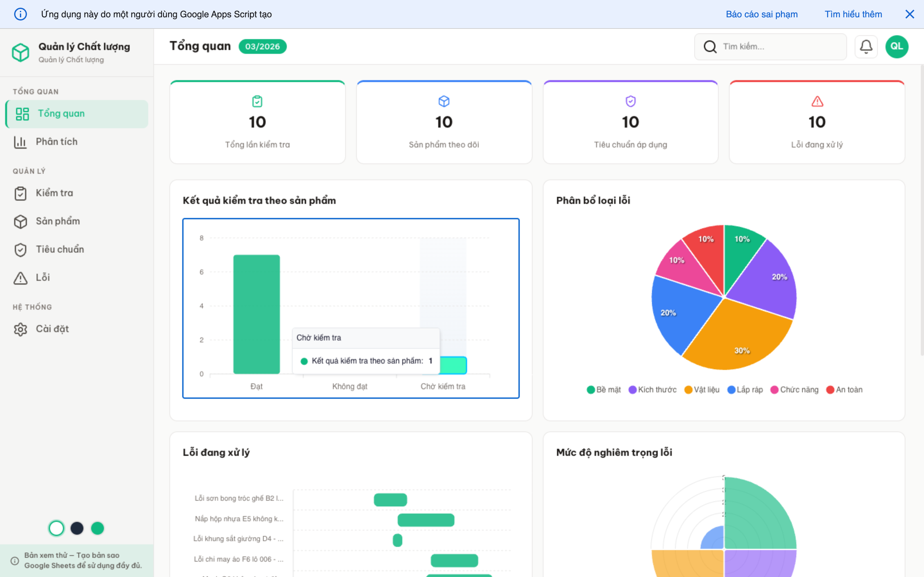Click the notification bell icon

pyautogui.click(x=866, y=46)
